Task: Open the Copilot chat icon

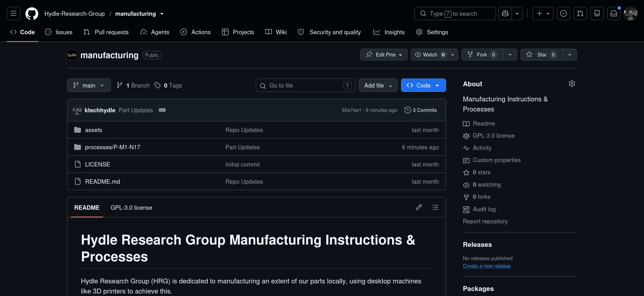Action: 505,13
